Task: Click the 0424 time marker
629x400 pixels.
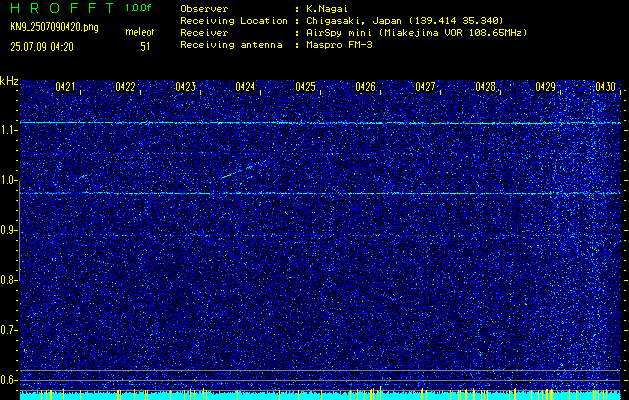Action: pyautogui.click(x=246, y=86)
